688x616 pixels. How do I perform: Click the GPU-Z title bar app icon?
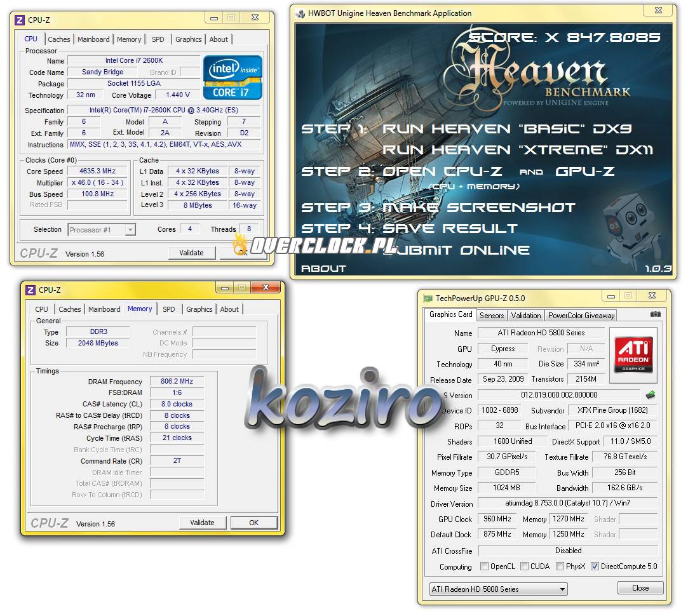[x=428, y=298]
